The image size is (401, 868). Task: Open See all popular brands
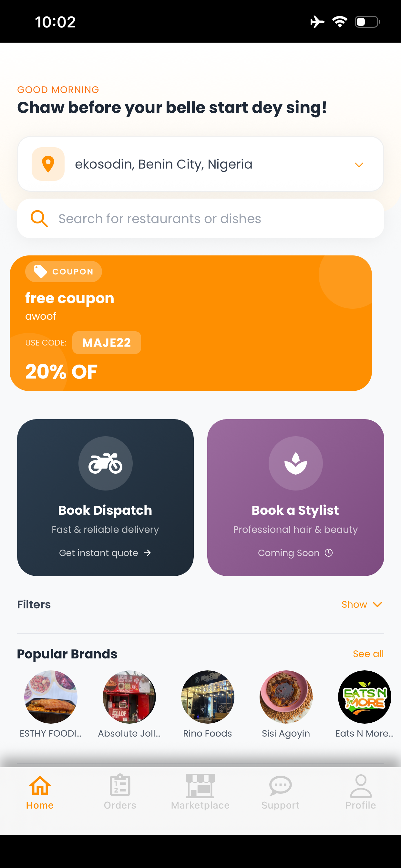368,654
